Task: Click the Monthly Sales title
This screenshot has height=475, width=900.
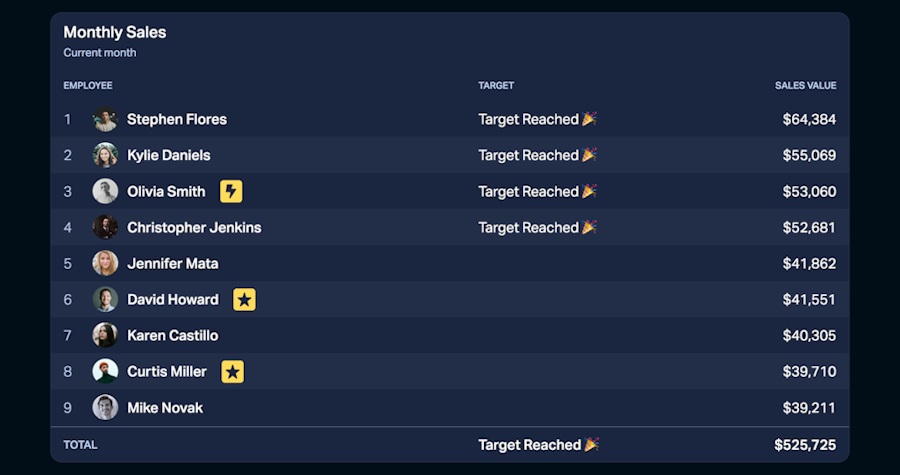Action: [115, 32]
